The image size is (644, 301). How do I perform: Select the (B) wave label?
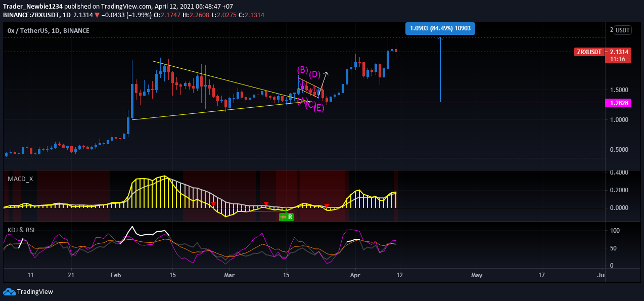click(302, 70)
